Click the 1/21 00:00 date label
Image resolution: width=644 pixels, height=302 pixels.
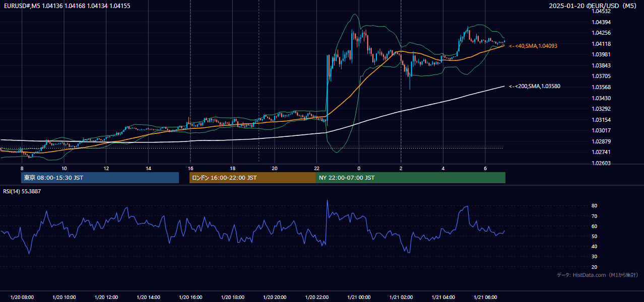tap(358, 297)
